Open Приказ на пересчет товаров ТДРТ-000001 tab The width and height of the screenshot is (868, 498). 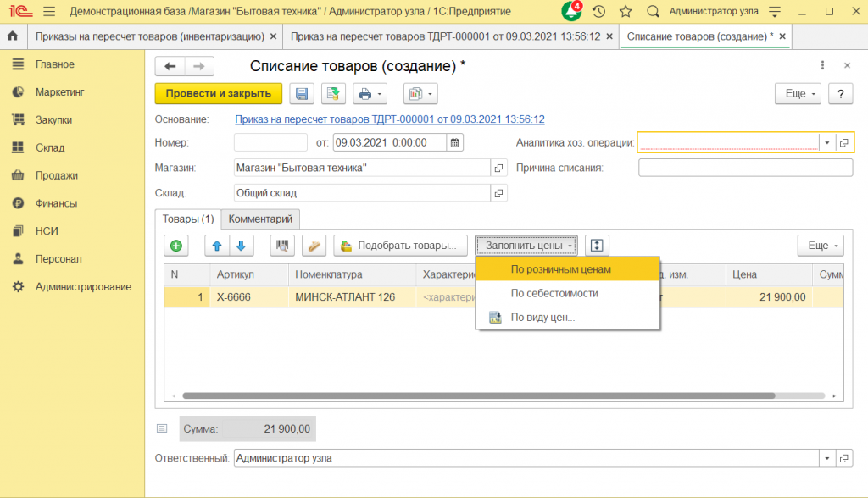[446, 36]
